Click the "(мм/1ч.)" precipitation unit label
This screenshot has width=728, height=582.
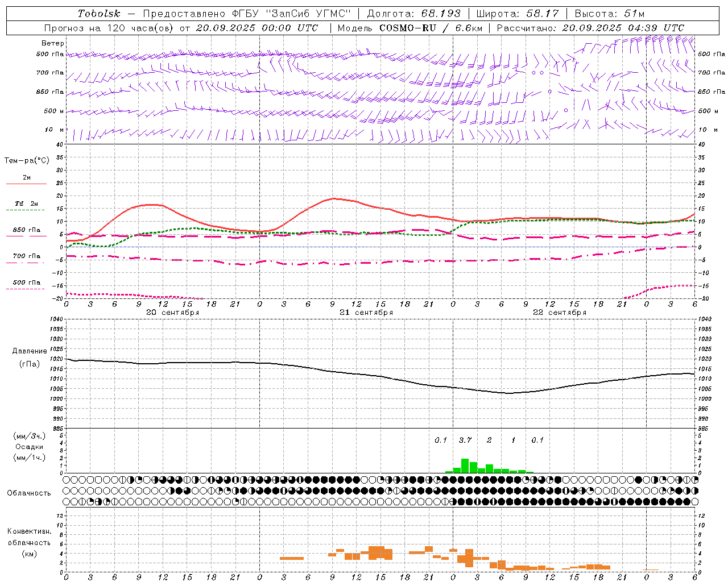[29, 458]
